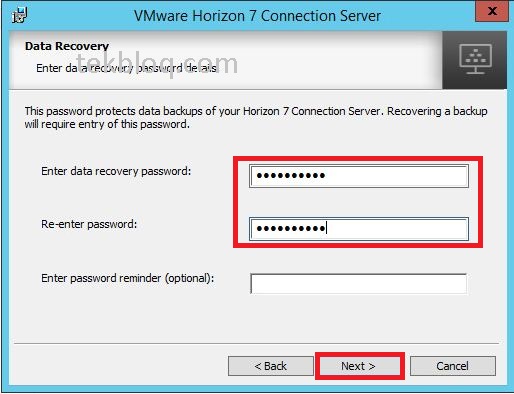Click the backup password description paragraph
The height and width of the screenshot is (394, 514).
point(256,117)
